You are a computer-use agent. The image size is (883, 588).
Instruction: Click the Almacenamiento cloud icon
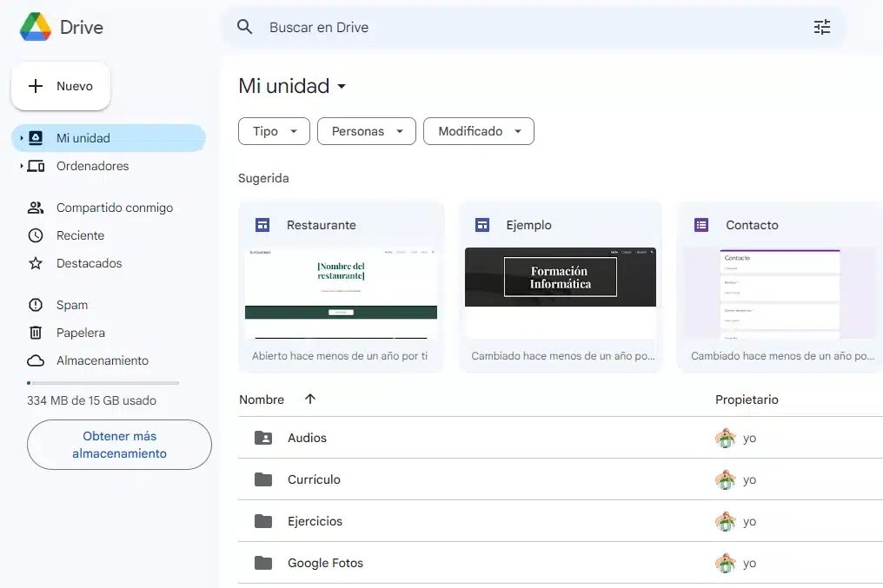[x=36, y=360]
